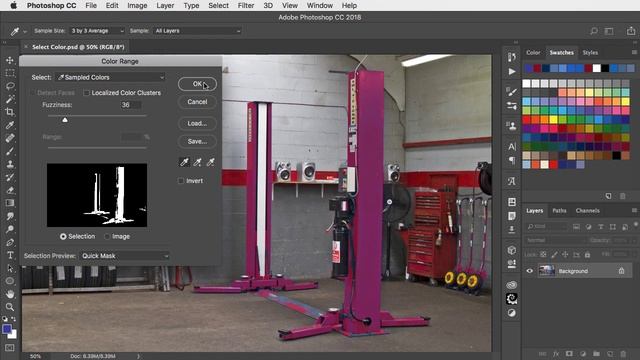Open the Sample All Layers dropdown
The image size is (640, 360).
(198, 31)
